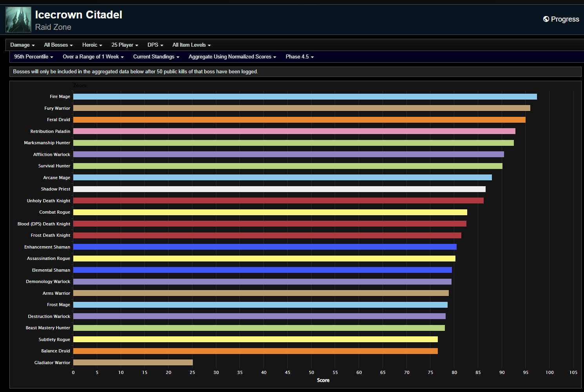The image size is (584, 392).
Task: Click the Affliction Warlock purple bar
Action: pyautogui.click(x=288, y=154)
